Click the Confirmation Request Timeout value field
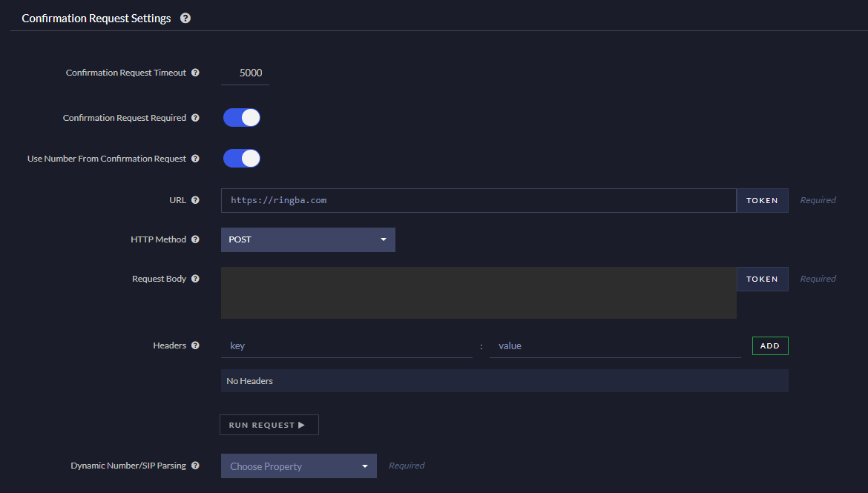The image size is (868, 493). [245, 72]
